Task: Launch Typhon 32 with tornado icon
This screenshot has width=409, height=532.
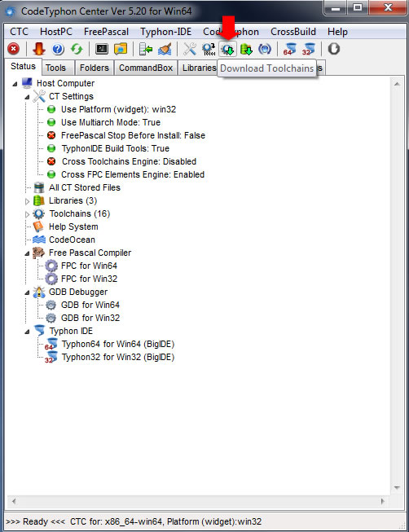Action: [308, 49]
